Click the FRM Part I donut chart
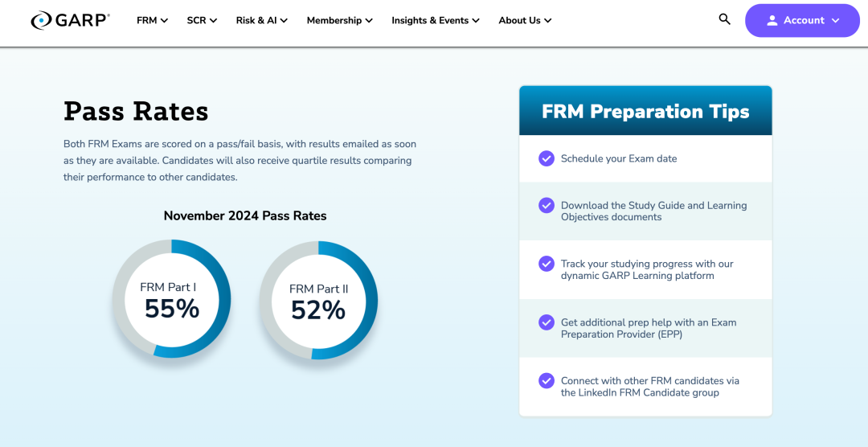The height and width of the screenshot is (447, 868). (x=172, y=299)
